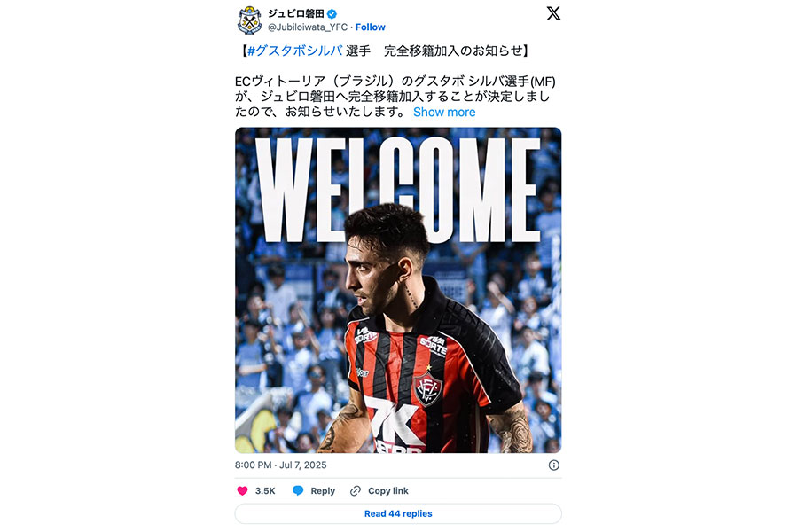
Task: Click the tweet headline about 完全移籍加入
Action: pyautogui.click(x=384, y=51)
